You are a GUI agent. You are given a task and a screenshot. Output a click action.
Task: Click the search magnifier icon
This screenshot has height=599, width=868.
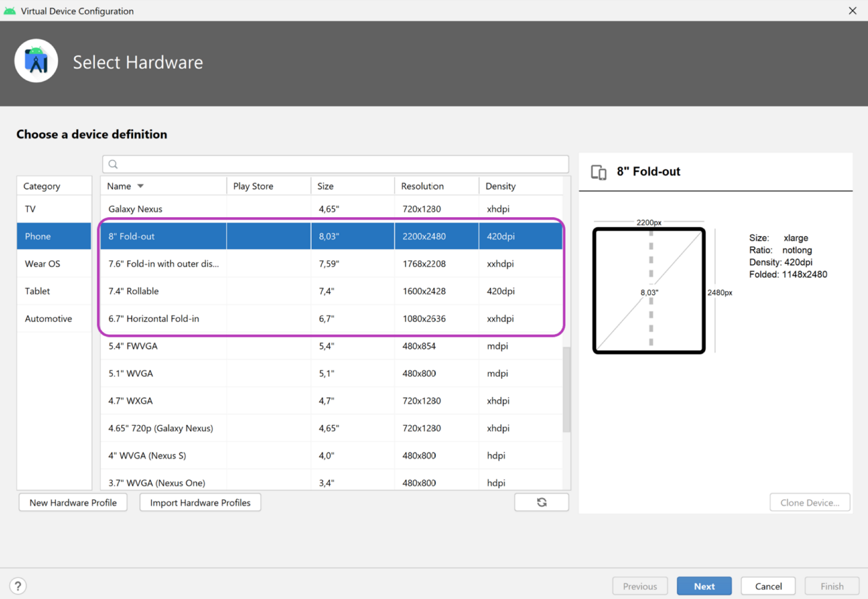click(113, 163)
